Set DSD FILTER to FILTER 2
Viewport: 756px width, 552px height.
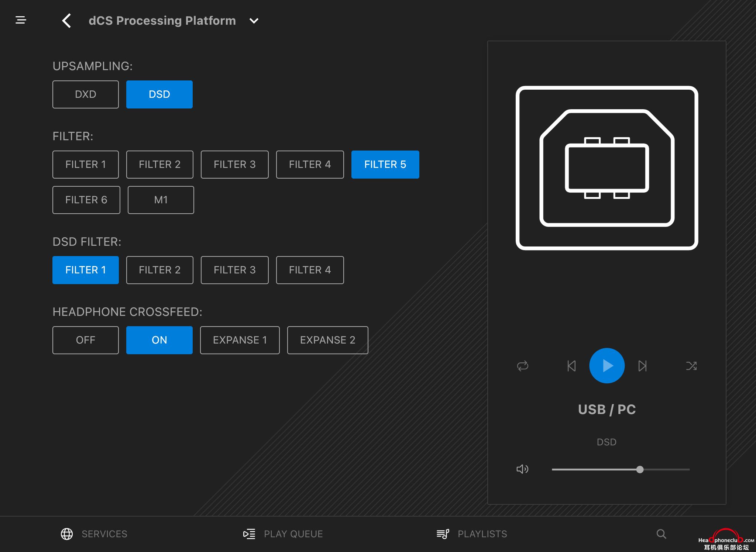click(160, 270)
